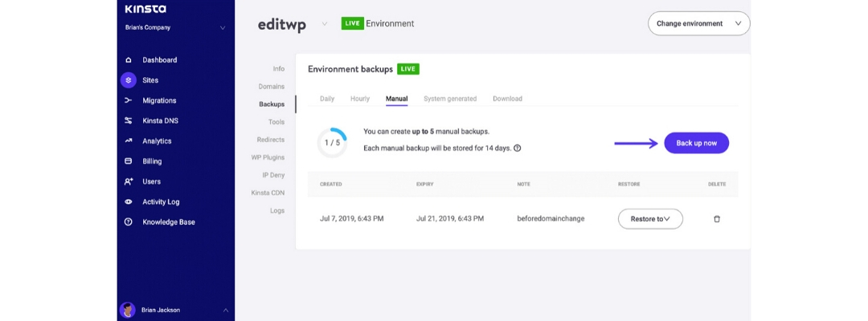Open the Logs site section

pyautogui.click(x=277, y=210)
